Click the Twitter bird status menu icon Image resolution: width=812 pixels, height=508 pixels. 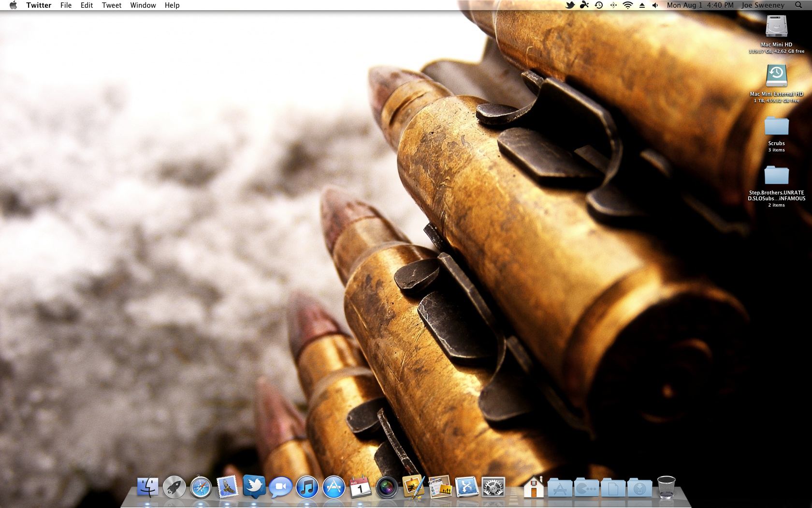pos(570,5)
